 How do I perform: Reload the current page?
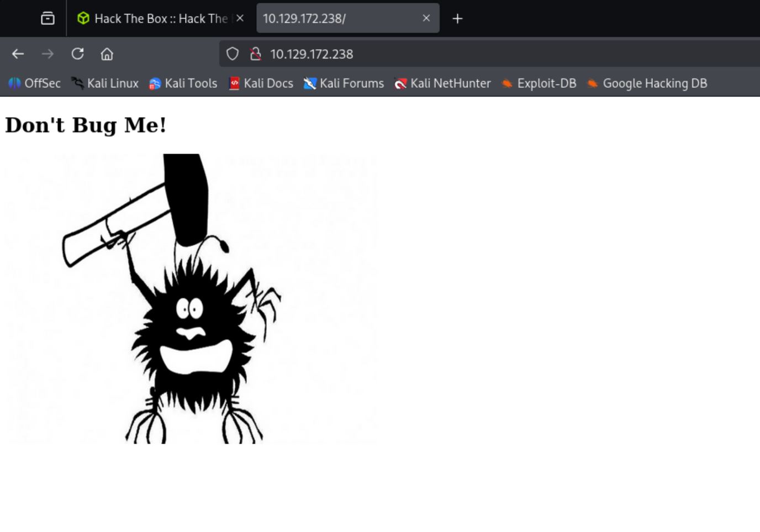coord(77,54)
